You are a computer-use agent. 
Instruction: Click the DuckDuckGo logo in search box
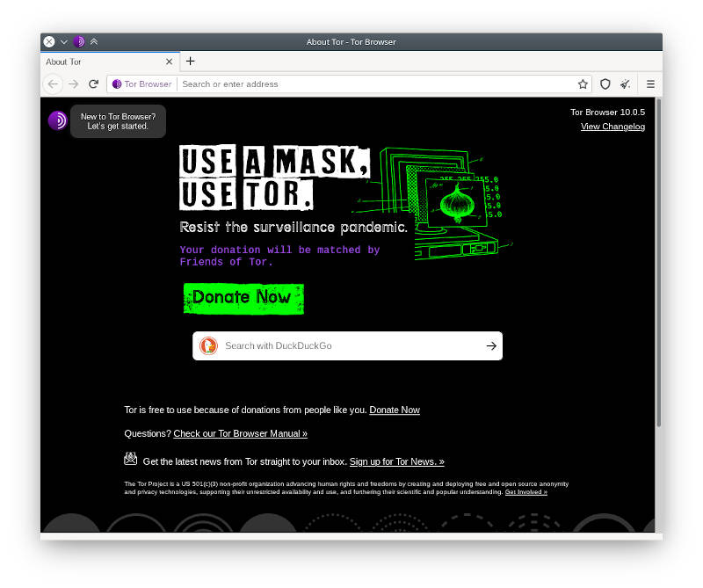(208, 345)
